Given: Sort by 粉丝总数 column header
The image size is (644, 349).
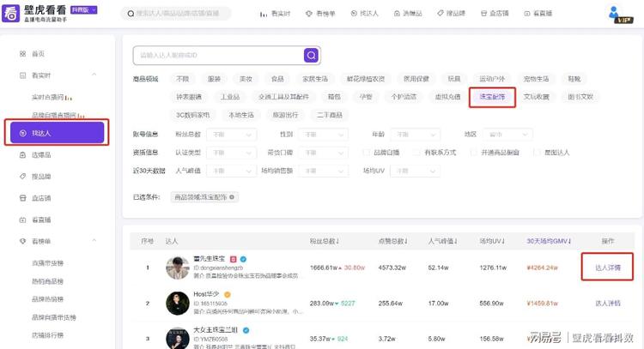Looking at the screenshot, I should (325, 241).
